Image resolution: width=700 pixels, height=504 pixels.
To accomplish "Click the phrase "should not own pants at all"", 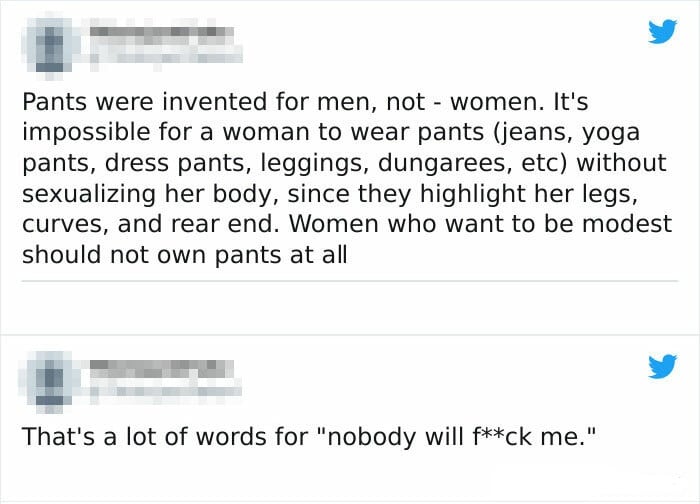I will pos(184,255).
